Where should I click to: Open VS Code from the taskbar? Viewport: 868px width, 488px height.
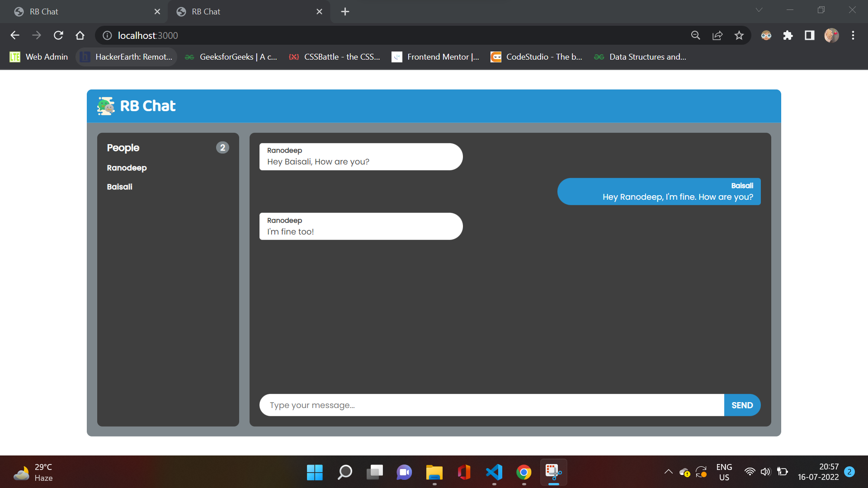coord(494,472)
